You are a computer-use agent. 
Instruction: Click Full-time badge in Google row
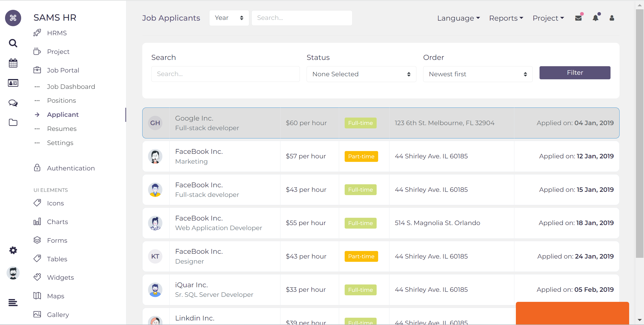tap(361, 123)
